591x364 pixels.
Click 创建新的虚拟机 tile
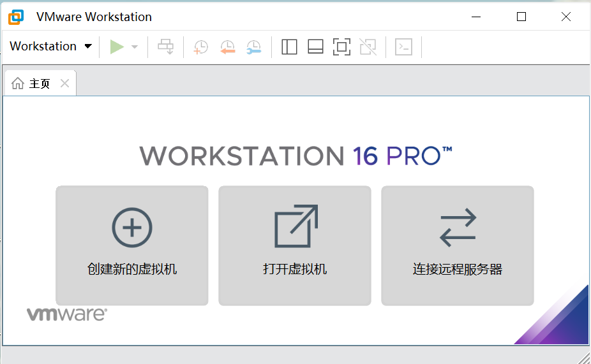132,245
